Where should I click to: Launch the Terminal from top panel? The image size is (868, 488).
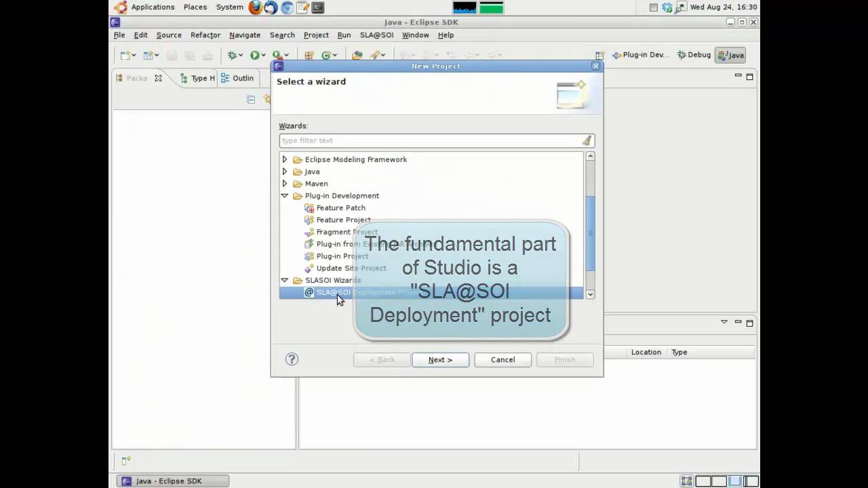317,7
